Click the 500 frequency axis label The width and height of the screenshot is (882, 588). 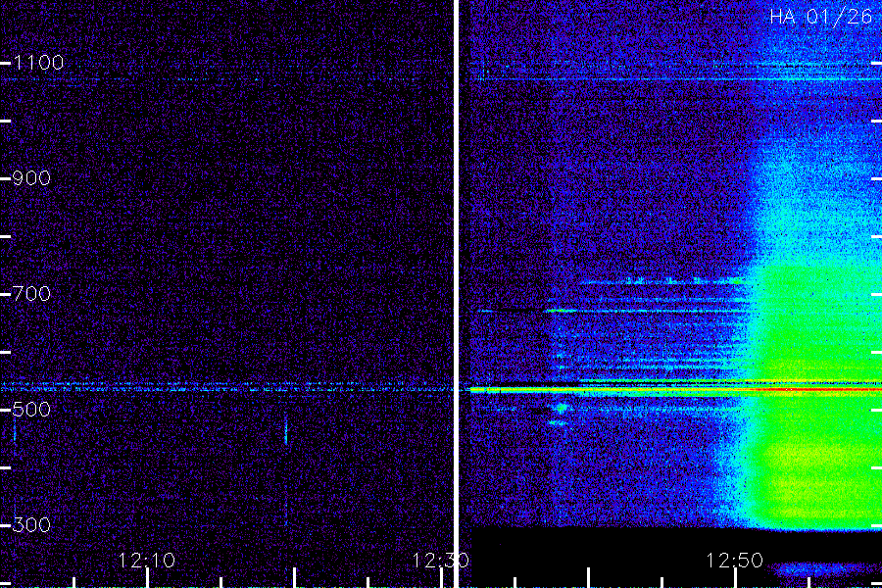click(x=31, y=409)
